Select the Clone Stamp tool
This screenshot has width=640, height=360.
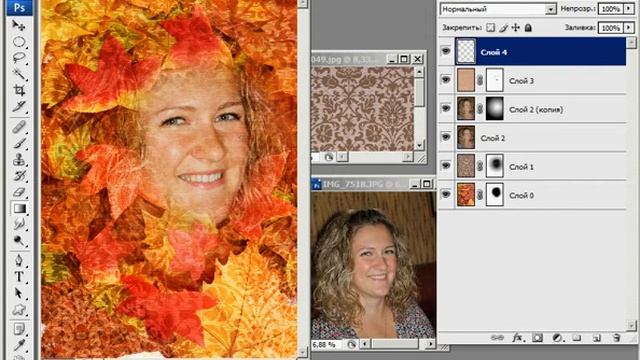[x=19, y=160]
